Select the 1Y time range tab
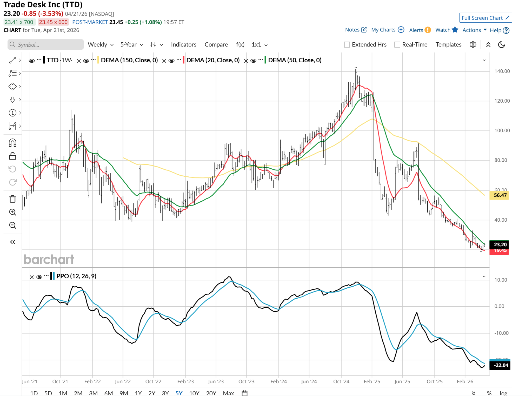This screenshot has width=532, height=396. 138,393
